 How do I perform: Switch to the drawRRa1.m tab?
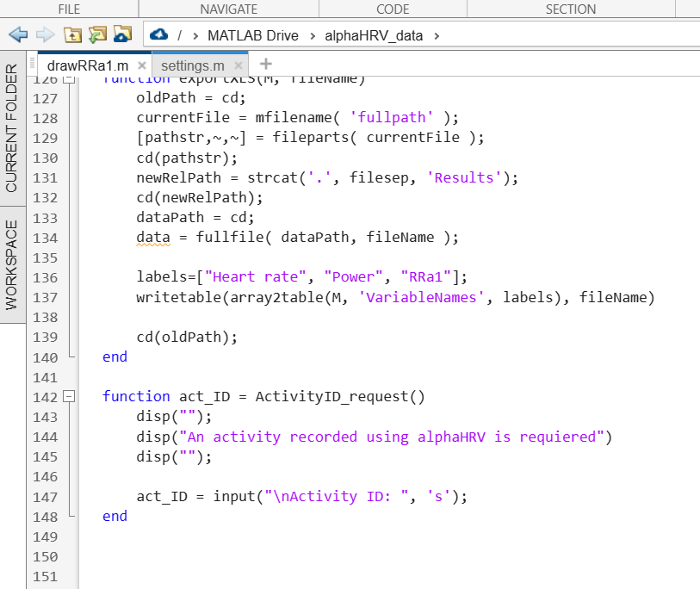click(x=88, y=65)
